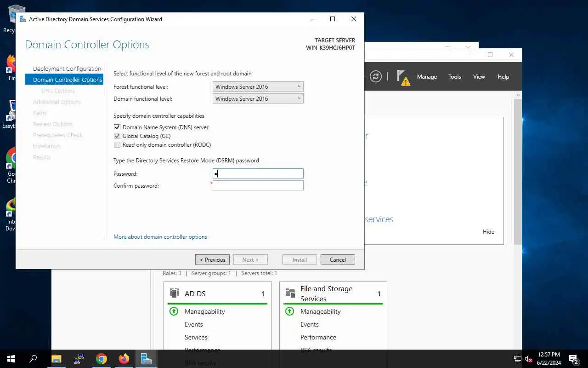Switch to Server Manager taskbar icon

[146, 359]
